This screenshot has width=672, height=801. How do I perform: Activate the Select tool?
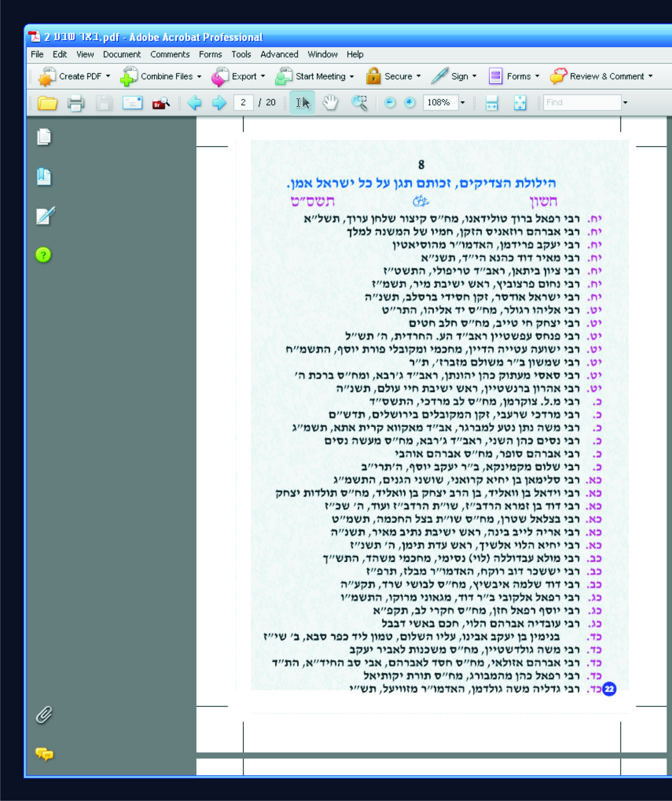[x=302, y=103]
